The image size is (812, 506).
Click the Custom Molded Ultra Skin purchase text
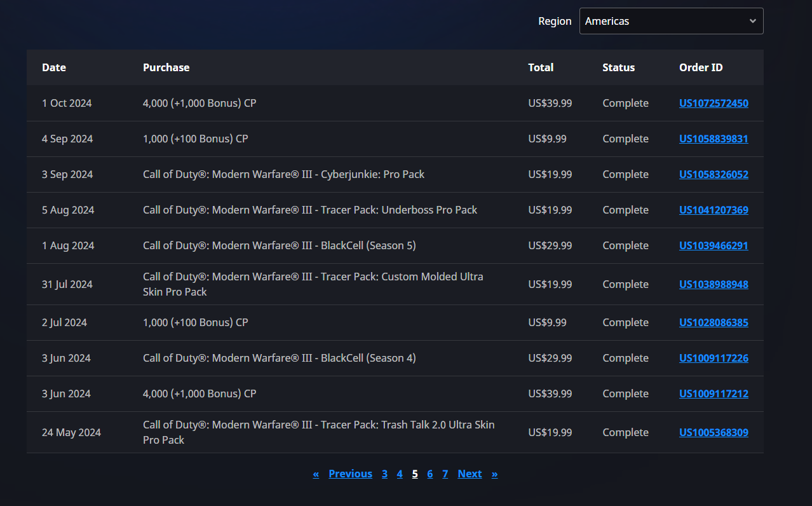pos(313,284)
